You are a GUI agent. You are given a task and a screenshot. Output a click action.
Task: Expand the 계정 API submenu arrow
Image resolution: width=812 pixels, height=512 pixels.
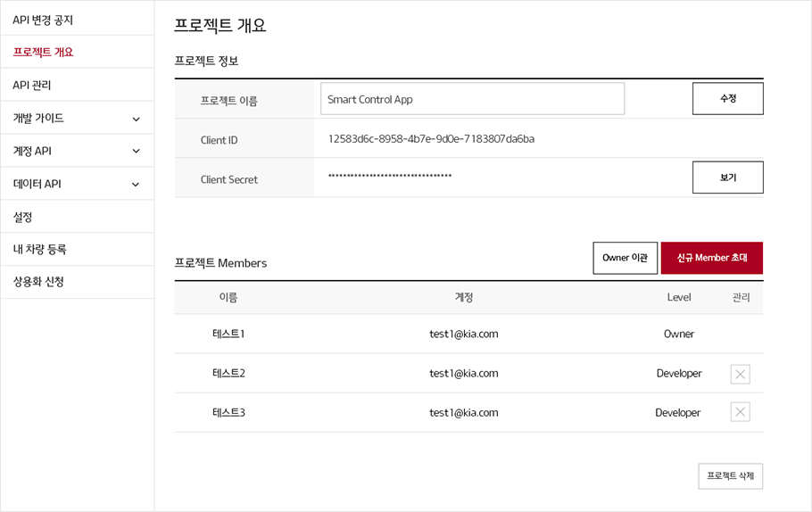[x=136, y=152]
